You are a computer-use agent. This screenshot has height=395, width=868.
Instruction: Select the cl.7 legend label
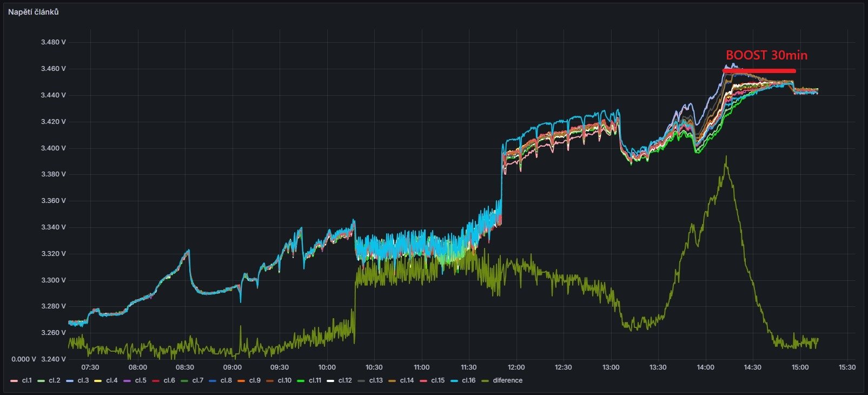198,380
